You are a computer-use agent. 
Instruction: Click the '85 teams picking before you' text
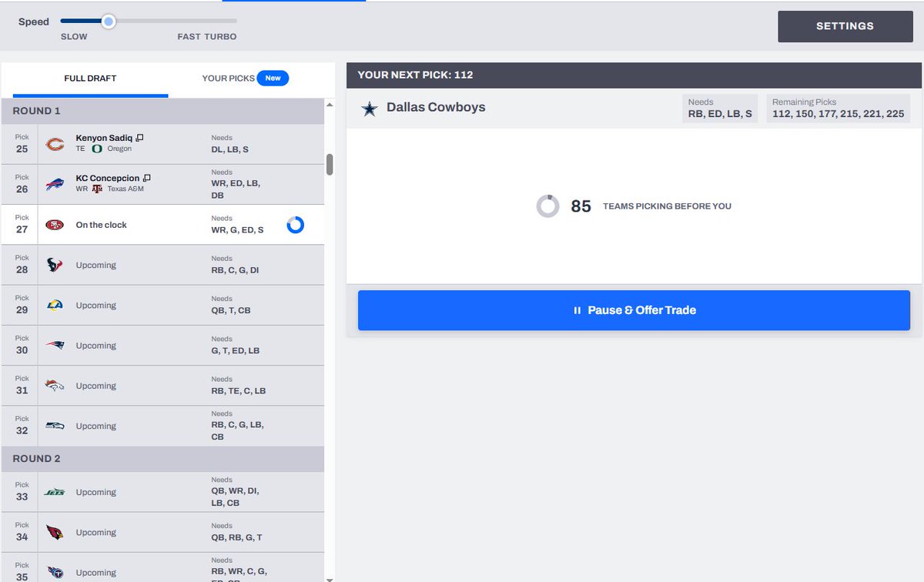click(651, 206)
